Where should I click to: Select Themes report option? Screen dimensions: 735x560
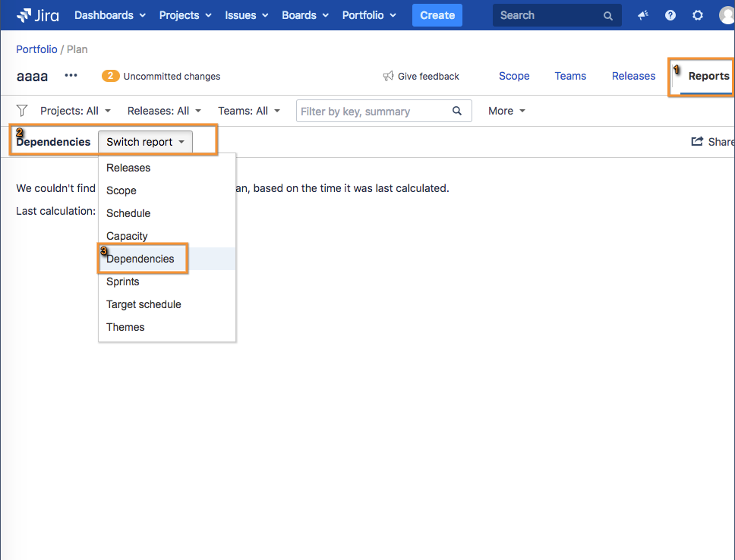tap(167, 327)
